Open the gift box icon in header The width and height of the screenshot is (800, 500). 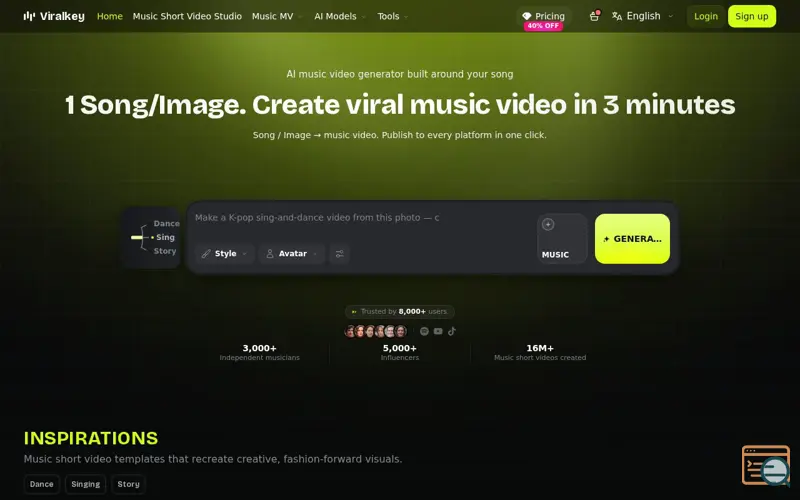click(594, 16)
